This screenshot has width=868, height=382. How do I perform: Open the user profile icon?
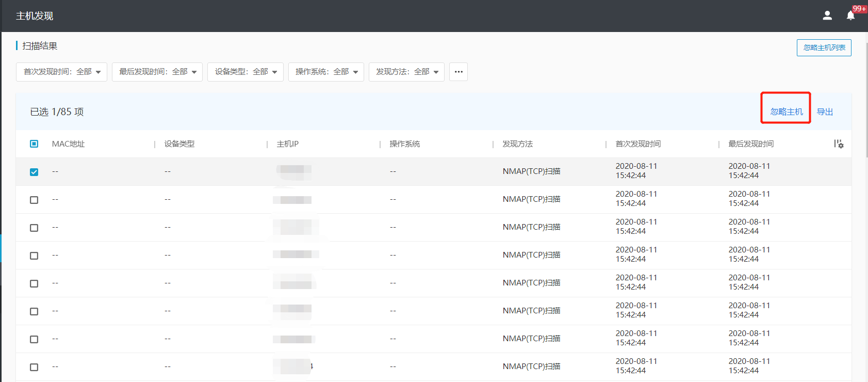827,15
